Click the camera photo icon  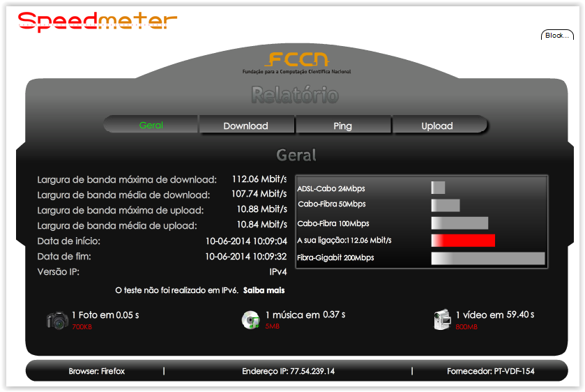coord(57,320)
